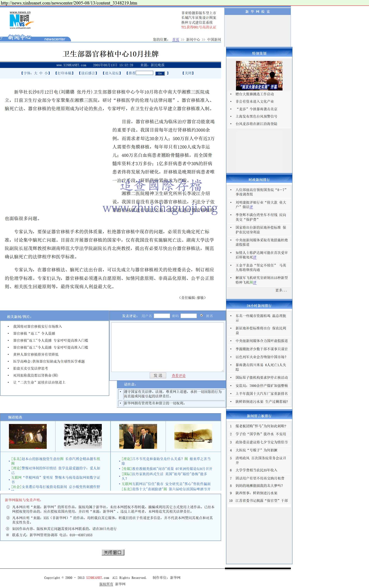
Task: Click inside the comment text area
Action: pyautogui.click(x=167, y=347)
